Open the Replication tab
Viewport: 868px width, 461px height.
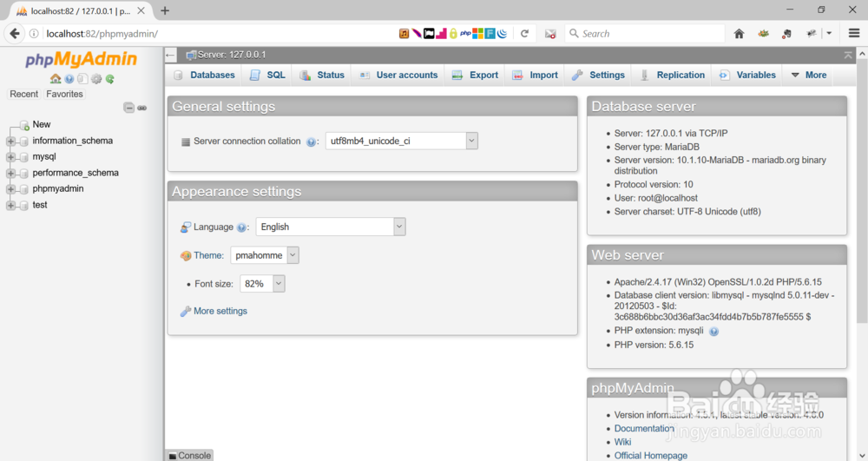(672, 76)
